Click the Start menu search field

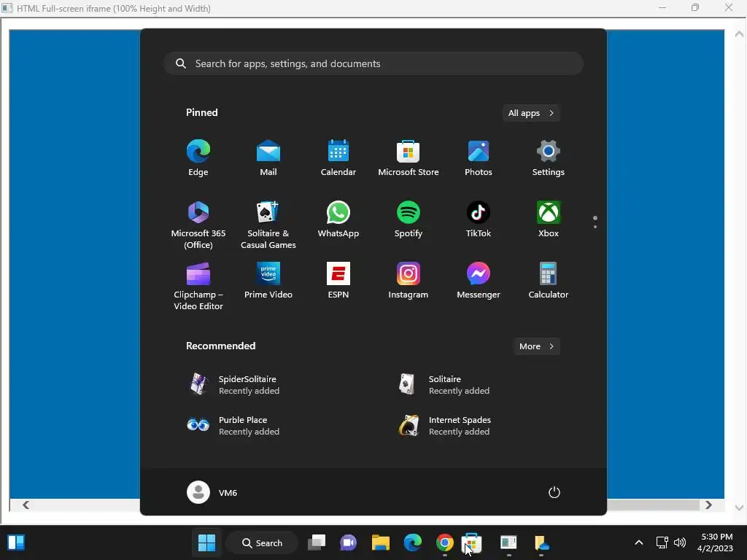(373, 63)
